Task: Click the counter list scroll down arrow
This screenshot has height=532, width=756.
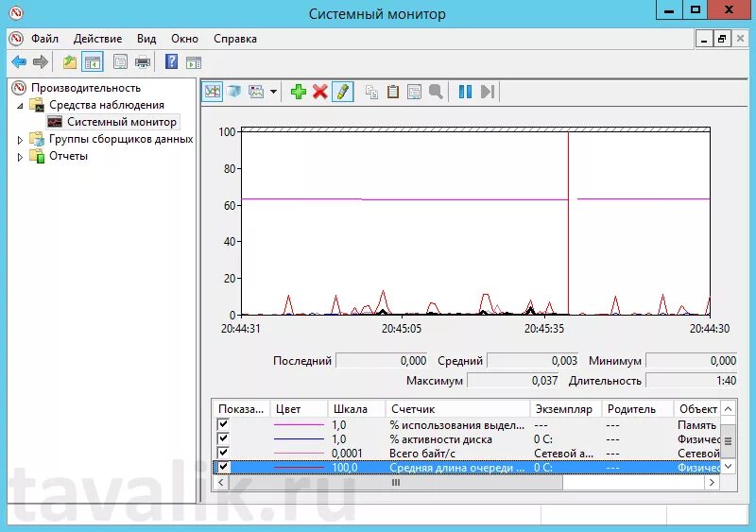Action: point(728,466)
